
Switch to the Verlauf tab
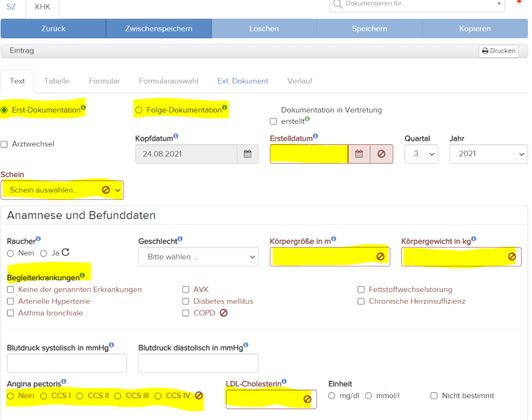[299, 80]
